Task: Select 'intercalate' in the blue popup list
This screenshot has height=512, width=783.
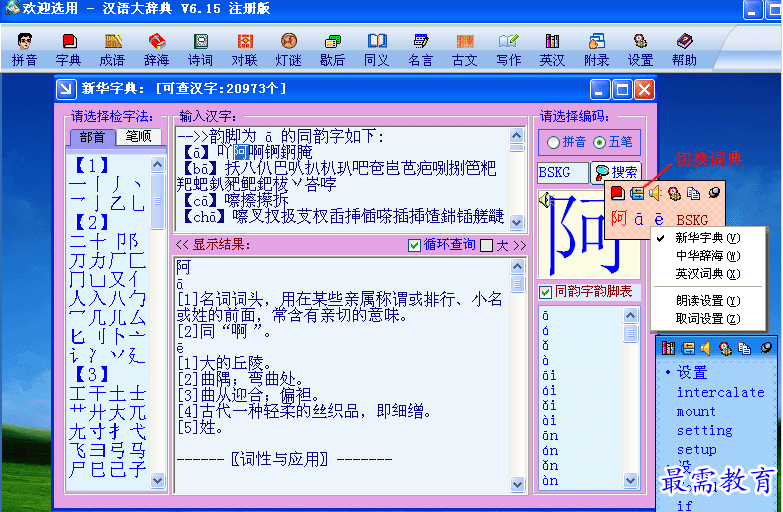Action: click(720, 393)
